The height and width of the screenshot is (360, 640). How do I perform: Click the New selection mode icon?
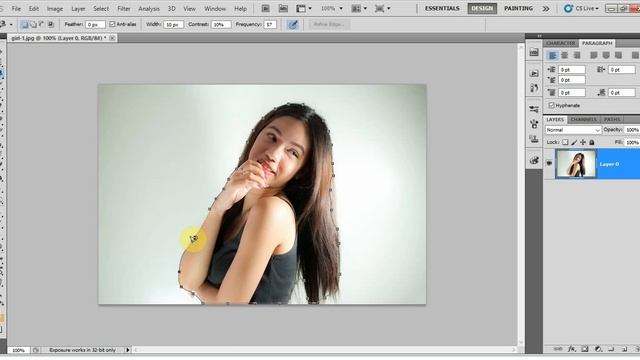click(24, 24)
